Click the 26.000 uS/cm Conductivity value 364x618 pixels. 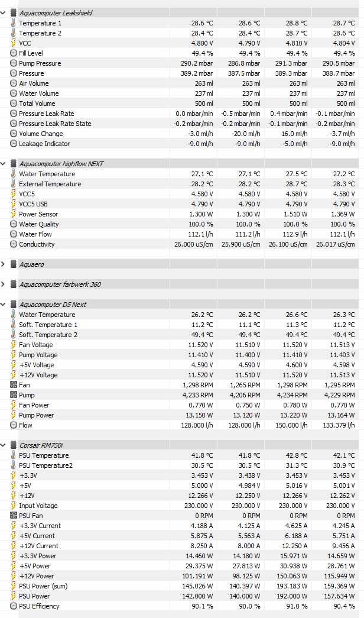194,244
